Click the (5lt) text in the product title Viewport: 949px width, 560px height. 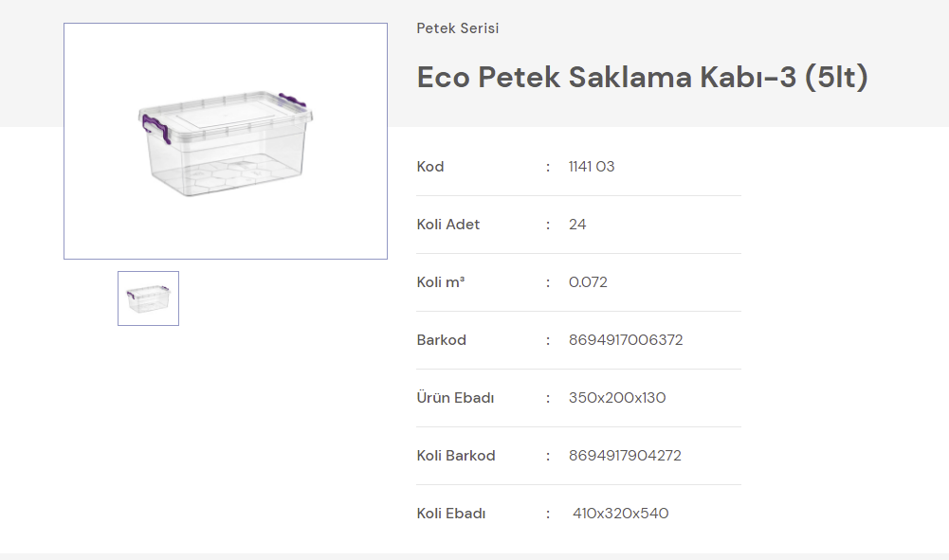coord(836,78)
